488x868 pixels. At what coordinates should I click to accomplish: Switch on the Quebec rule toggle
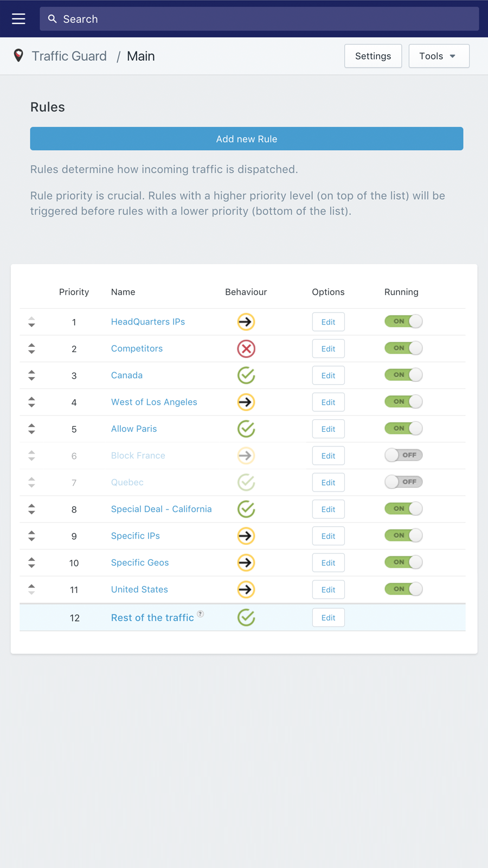(x=403, y=482)
